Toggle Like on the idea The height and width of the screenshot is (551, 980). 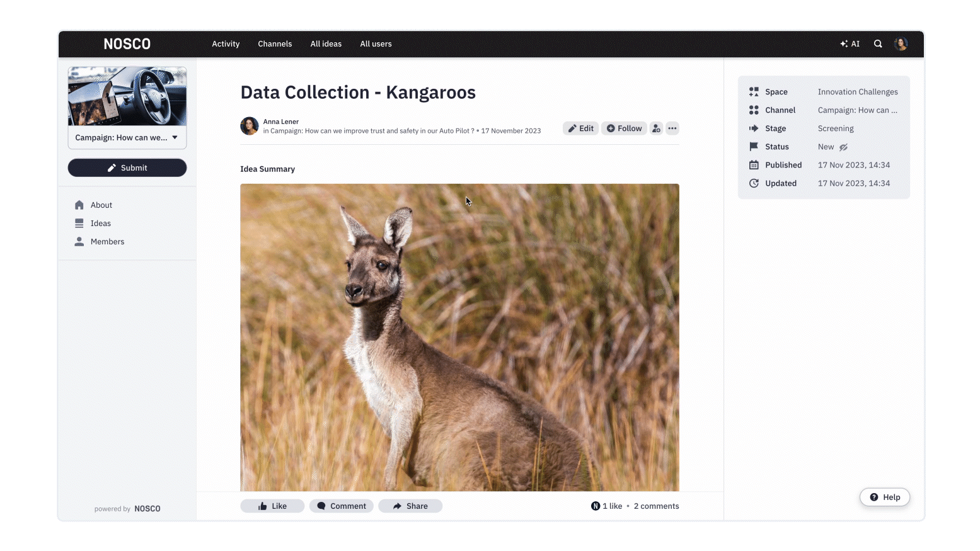point(272,506)
